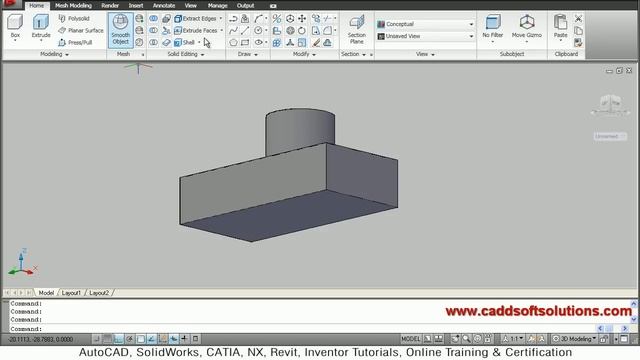The height and width of the screenshot is (360, 640).
Task: Switch to the Output tab
Action: tap(245, 5)
